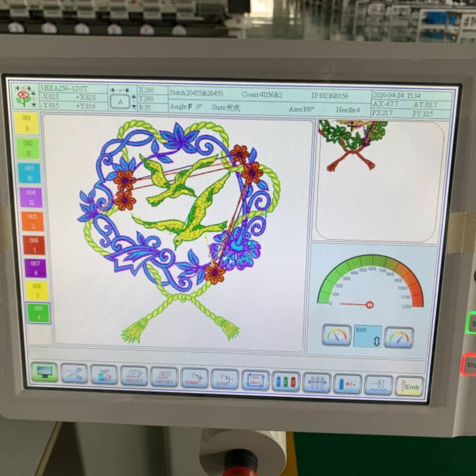Click the X 260 scale value
Image resolution: width=476 pixels, height=476 pixels.
(x=146, y=90)
